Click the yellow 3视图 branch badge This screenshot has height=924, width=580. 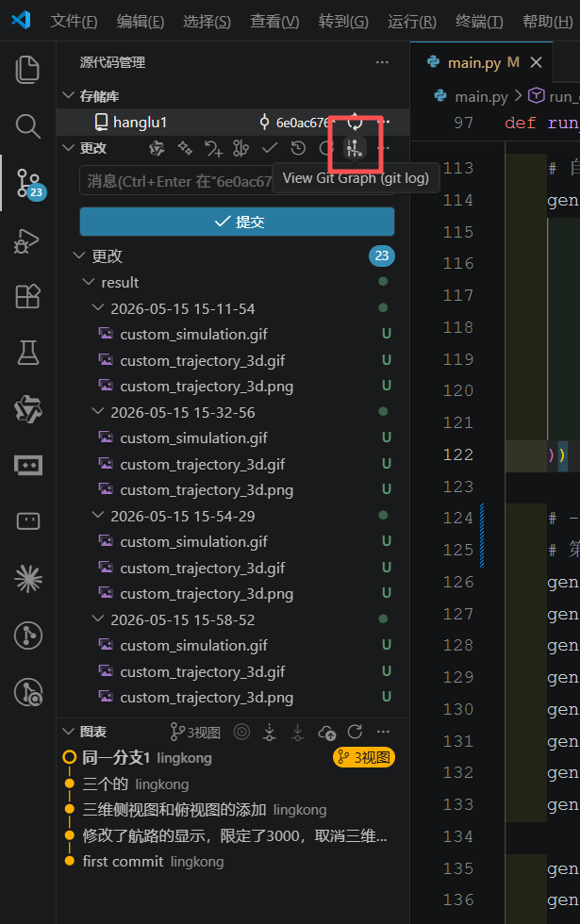364,757
